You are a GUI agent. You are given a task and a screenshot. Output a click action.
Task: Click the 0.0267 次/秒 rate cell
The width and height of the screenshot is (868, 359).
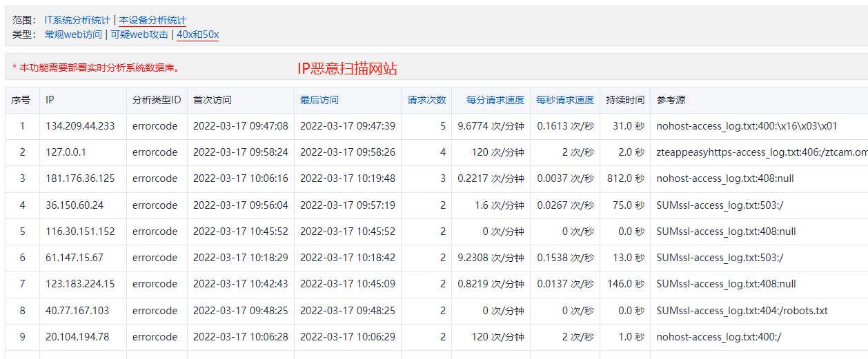(566, 205)
